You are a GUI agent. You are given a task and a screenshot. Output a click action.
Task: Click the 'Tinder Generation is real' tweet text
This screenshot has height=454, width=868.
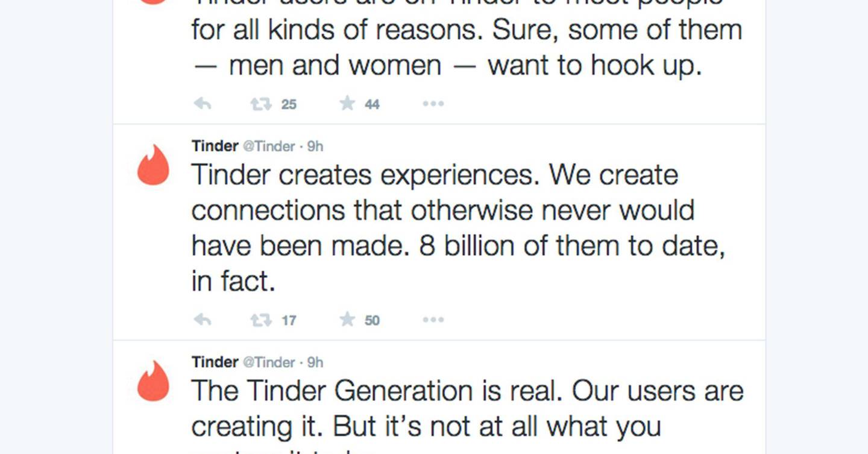click(467, 415)
